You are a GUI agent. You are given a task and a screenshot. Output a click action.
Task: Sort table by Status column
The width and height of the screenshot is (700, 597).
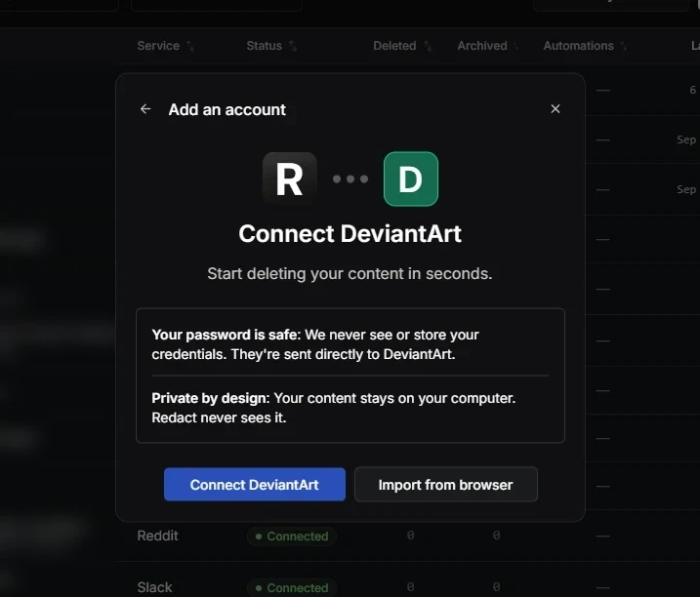point(271,46)
